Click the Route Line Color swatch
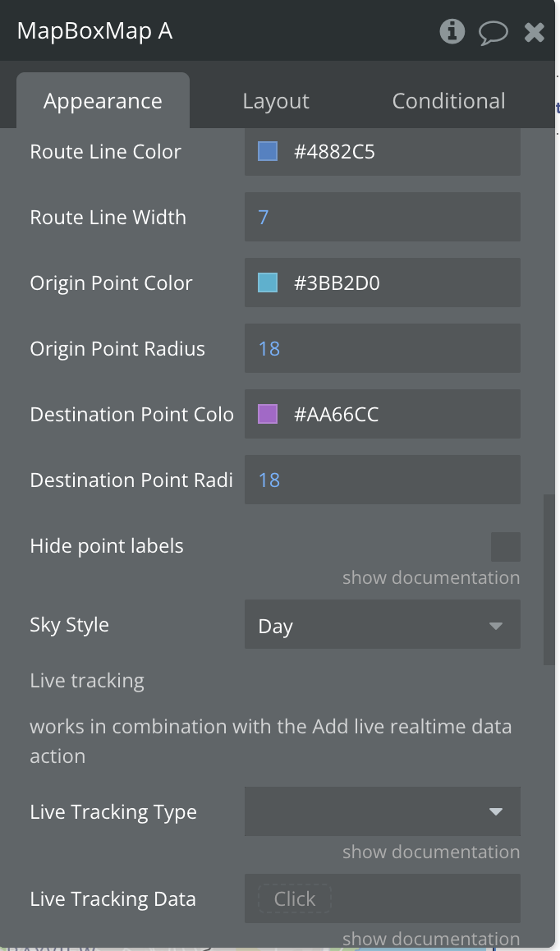 pyautogui.click(x=268, y=151)
